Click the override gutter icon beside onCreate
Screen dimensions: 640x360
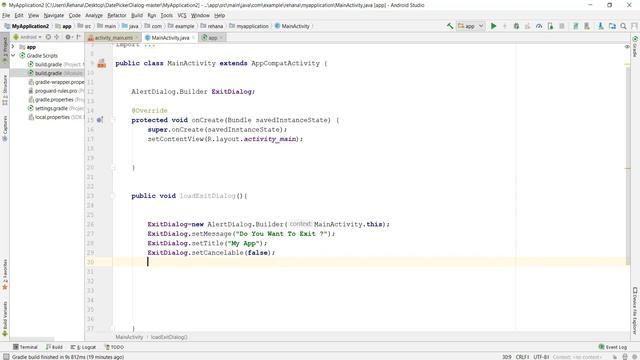click(100, 120)
